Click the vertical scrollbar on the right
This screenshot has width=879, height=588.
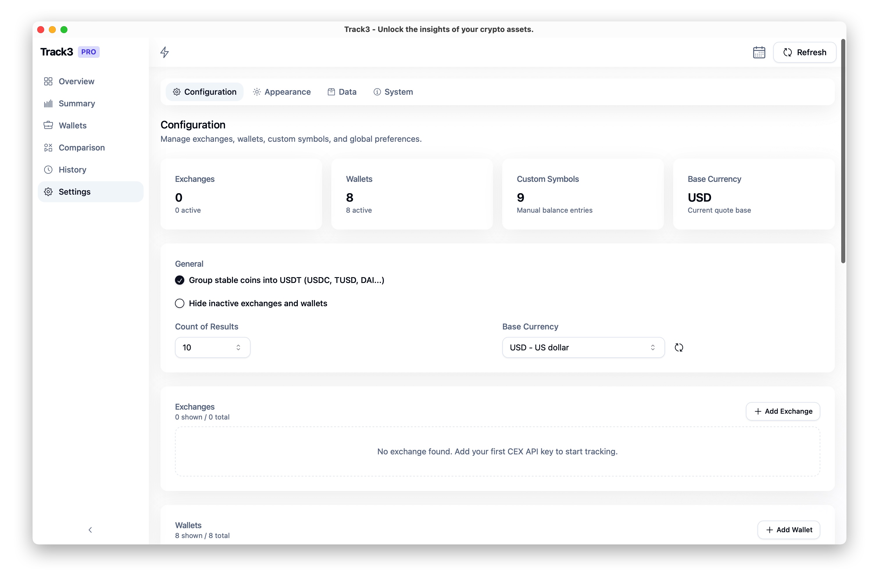tap(843, 150)
